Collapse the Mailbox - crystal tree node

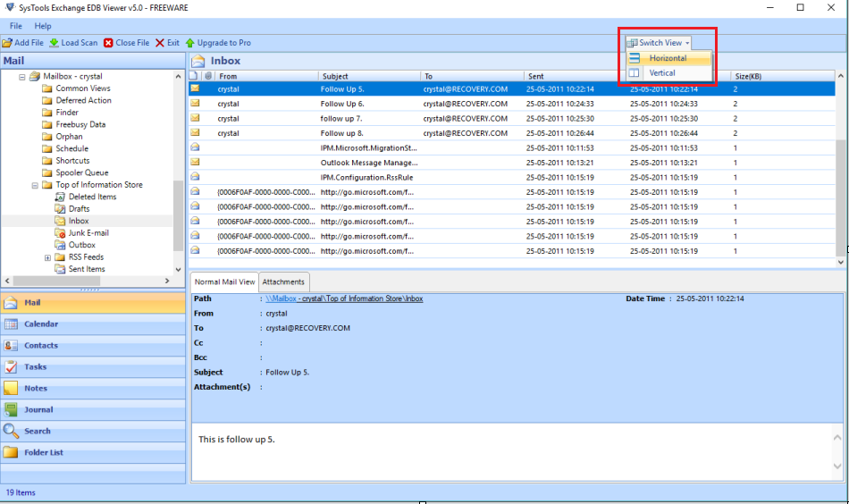[x=22, y=77]
